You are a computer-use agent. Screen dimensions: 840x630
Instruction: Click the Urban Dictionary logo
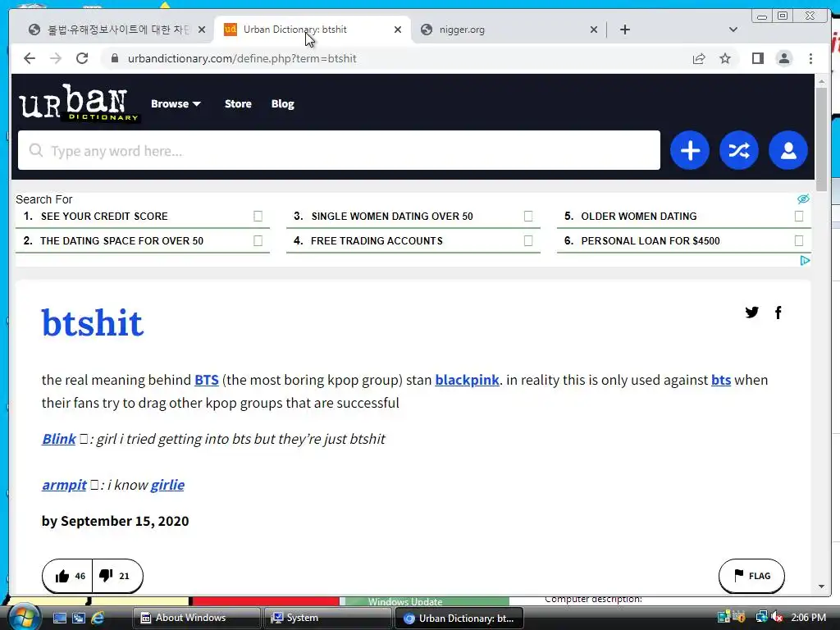click(79, 103)
